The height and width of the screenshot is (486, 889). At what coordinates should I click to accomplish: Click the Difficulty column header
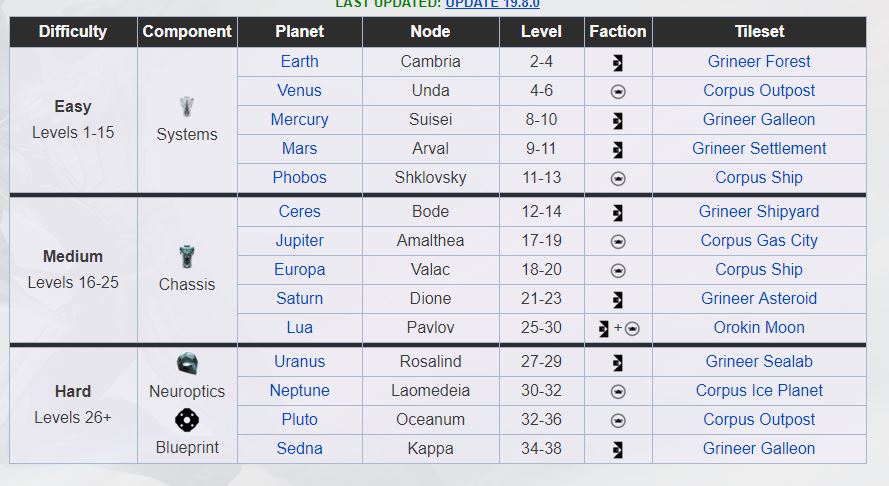73,32
